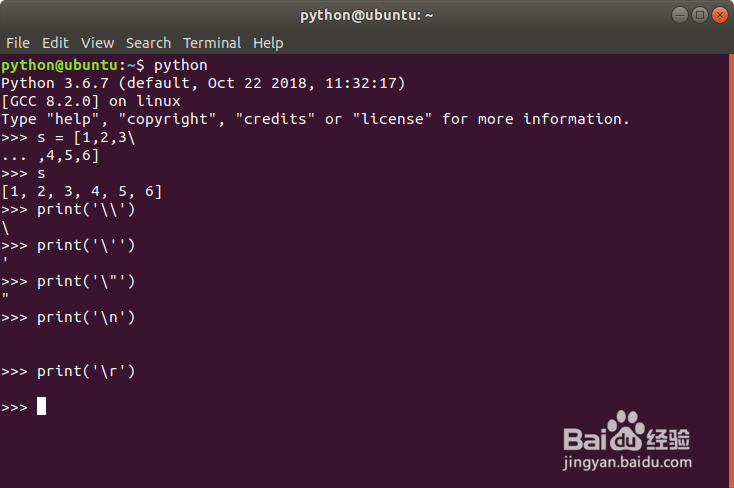Click the [1, 2, 3, 4, 5, 6] output
The image size is (734, 488).
click(82, 191)
